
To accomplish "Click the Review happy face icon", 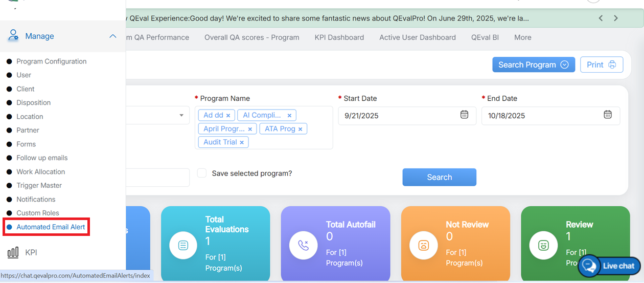I will coord(543,246).
